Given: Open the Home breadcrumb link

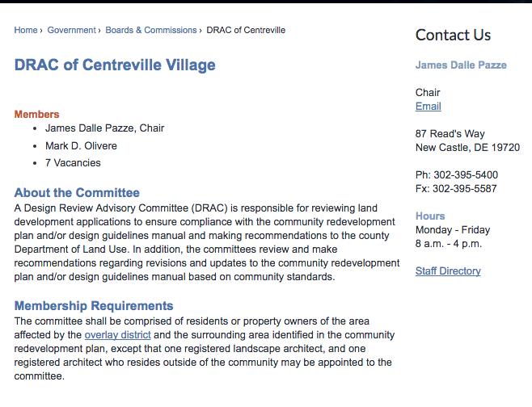Looking at the screenshot, I should pyautogui.click(x=26, y=30).
